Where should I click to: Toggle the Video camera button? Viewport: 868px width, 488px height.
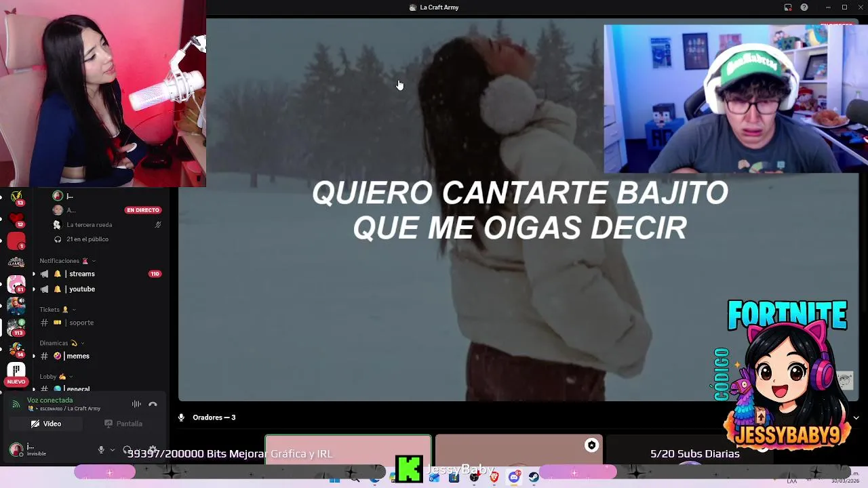click(x=46, y=424)
